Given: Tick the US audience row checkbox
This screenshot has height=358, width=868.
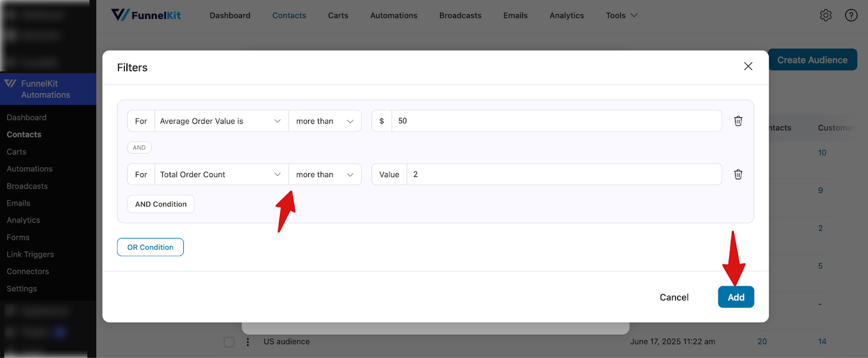Looking at the screenshot, I should [x=229, y=342].
